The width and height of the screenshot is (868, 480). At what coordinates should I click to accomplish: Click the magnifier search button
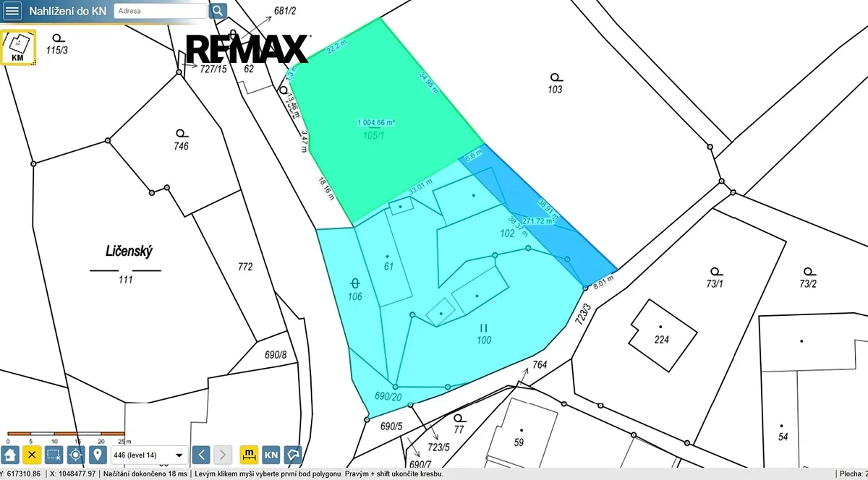(218, 11)
